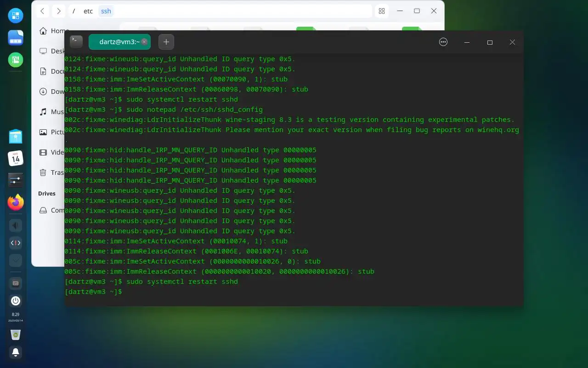Click the muted volume tray icon

16,225
